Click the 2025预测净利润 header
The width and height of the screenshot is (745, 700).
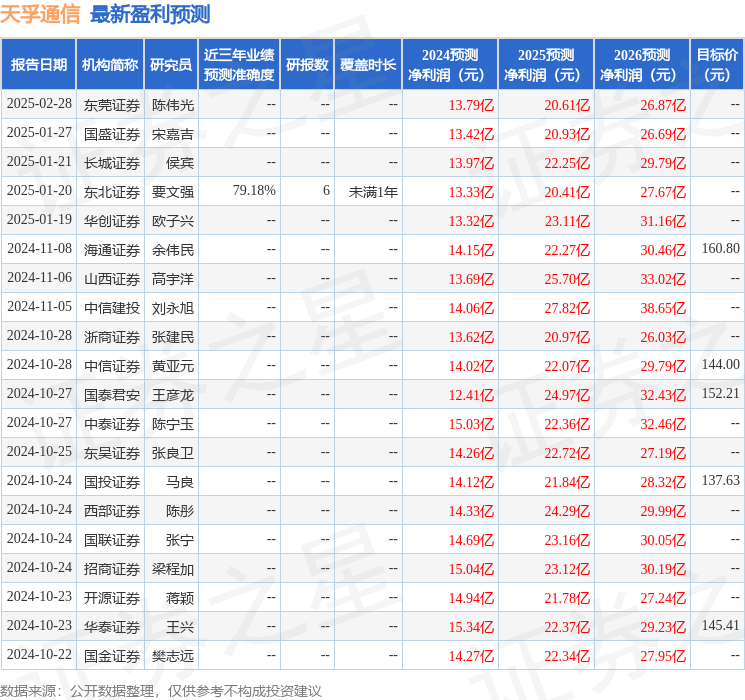click(x=546, y=65)
